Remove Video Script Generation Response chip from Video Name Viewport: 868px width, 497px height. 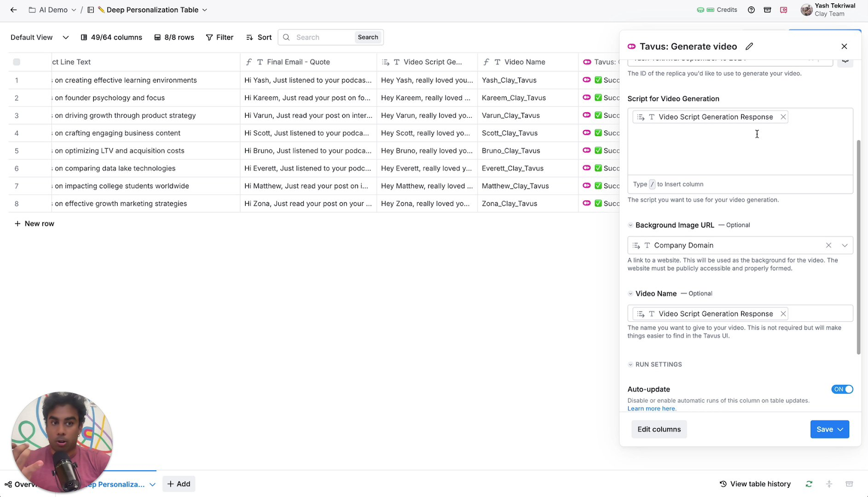[783, 314]
